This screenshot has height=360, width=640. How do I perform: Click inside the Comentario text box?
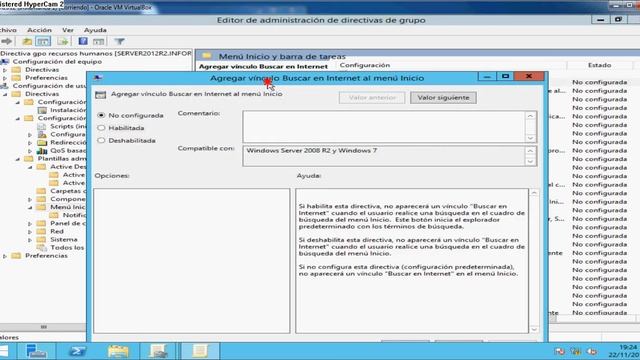(x=384, y=127)
